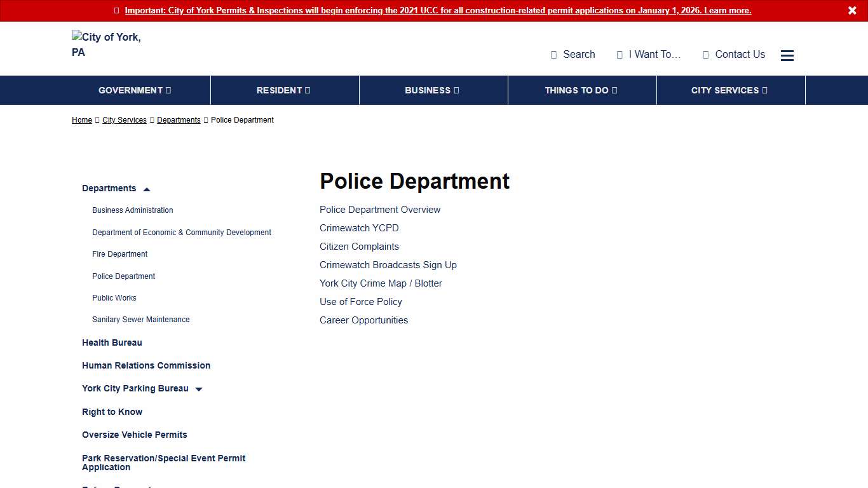
Task: Click Use of Force Policy
Action: (360, 302)
